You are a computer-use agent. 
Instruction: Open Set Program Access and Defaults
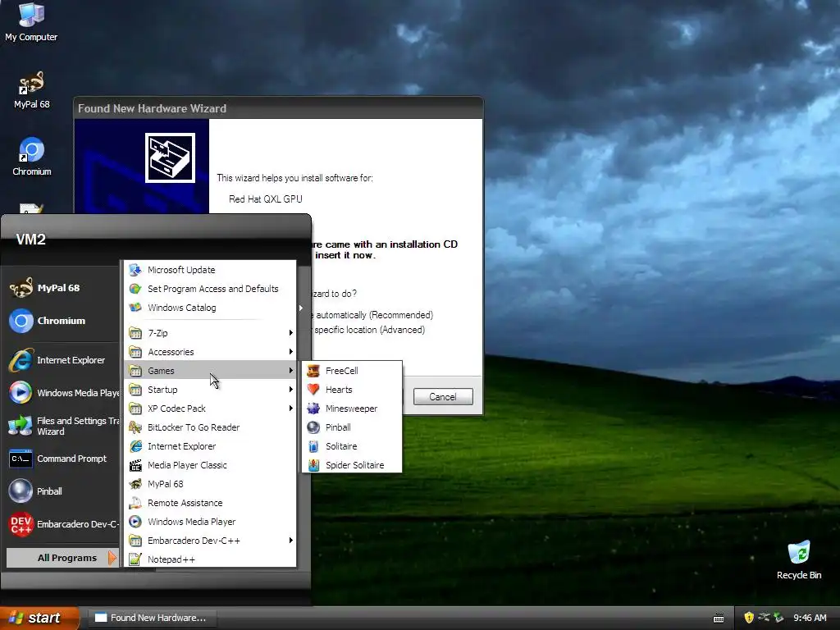tap(210, 289)
